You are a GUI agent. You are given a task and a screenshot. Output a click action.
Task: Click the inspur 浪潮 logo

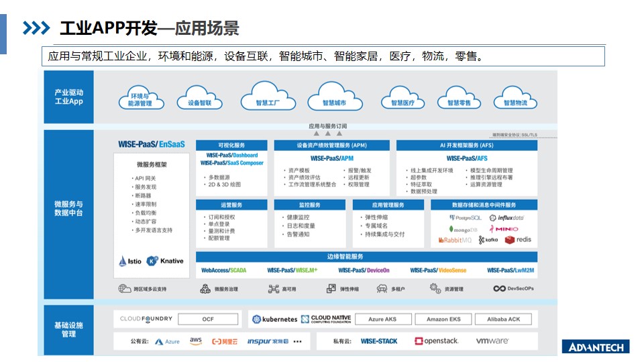(x=268, y=341)
